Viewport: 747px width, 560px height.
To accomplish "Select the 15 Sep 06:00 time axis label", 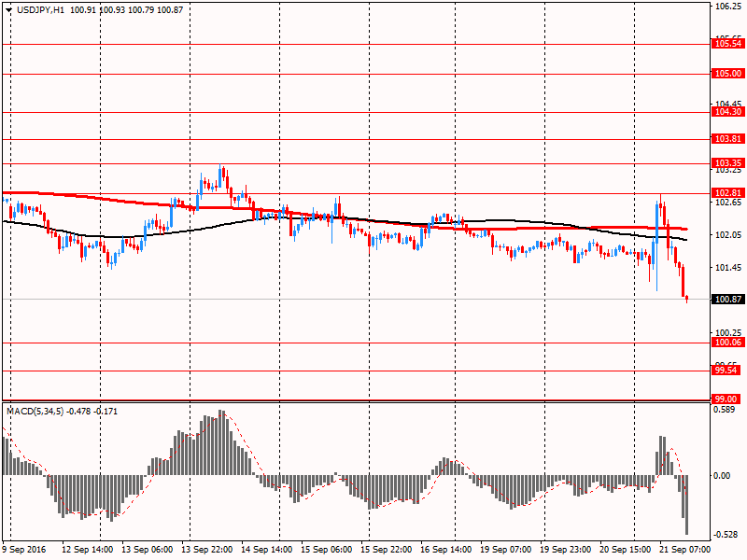I will point(326,550).
